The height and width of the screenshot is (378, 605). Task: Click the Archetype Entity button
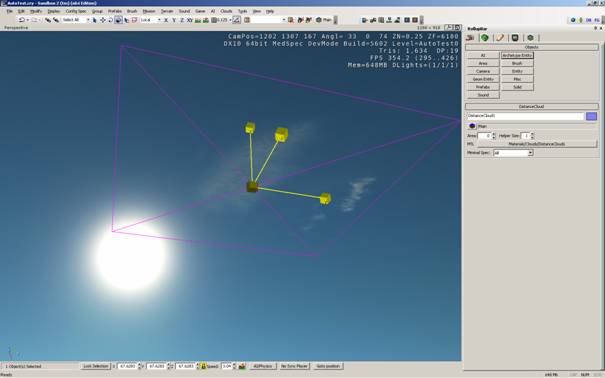[517, 56]
